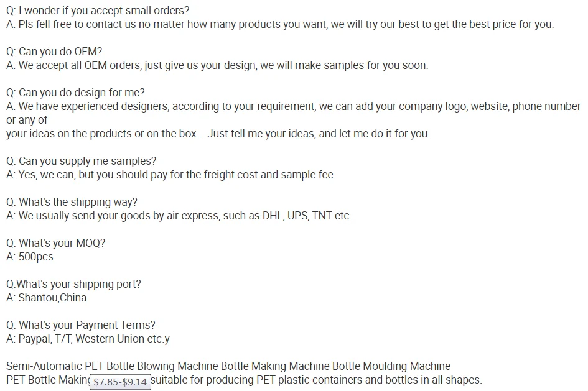Click the "500pcs" answer
Image resolution: width=588 pixels, height=391 pixels.
30,257
